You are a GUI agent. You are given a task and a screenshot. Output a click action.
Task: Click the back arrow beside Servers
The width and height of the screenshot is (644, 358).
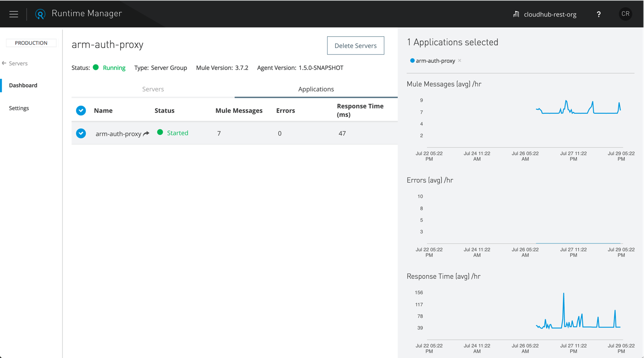pos(4,64)
